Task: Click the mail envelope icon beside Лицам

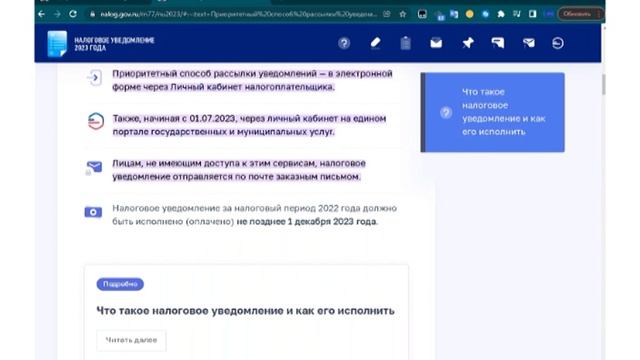Action: pos(94,167)
